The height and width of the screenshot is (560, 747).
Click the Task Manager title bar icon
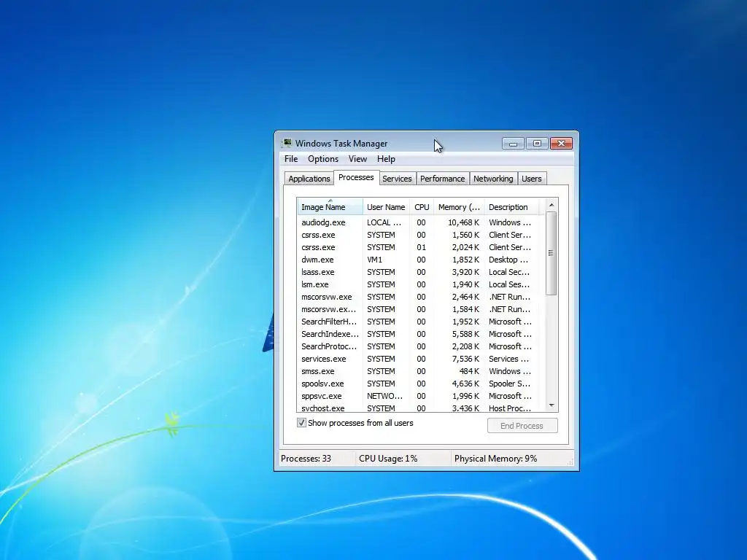coord(287,143)
